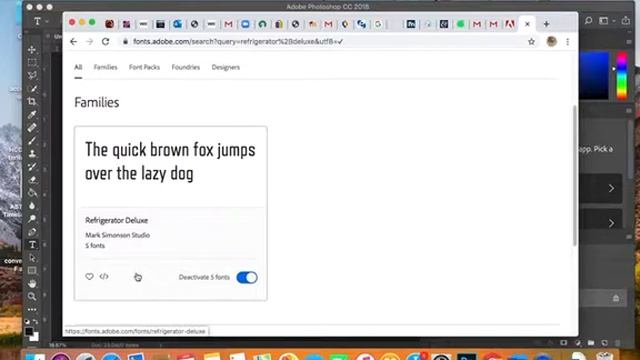Select the Rectangle shape tool
Image resolution: width=640 pixels, height=360 pixels.
[32, 271]
